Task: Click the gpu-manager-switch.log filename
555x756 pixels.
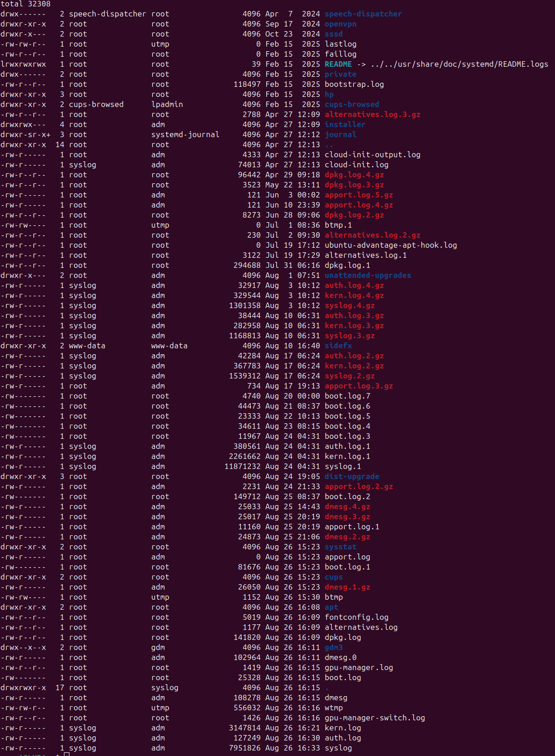Action: (375, 718)
